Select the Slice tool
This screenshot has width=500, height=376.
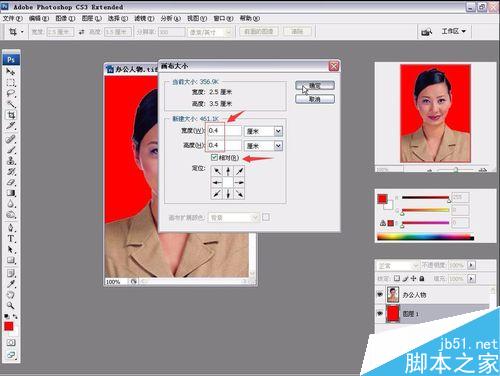click(x=11, y=126)
